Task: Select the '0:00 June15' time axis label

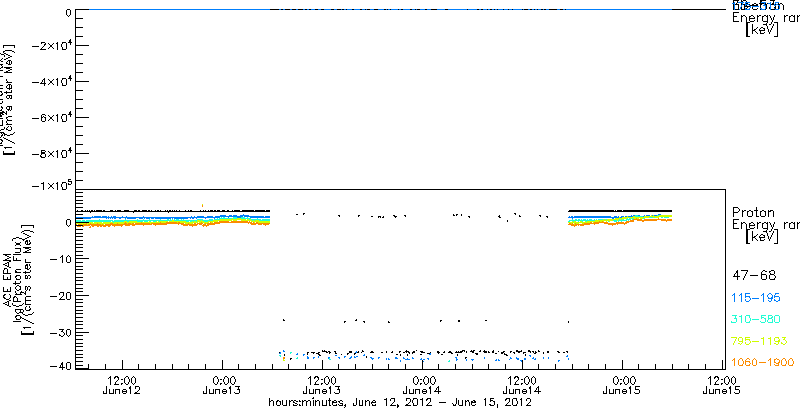Action: click(622, 386)
